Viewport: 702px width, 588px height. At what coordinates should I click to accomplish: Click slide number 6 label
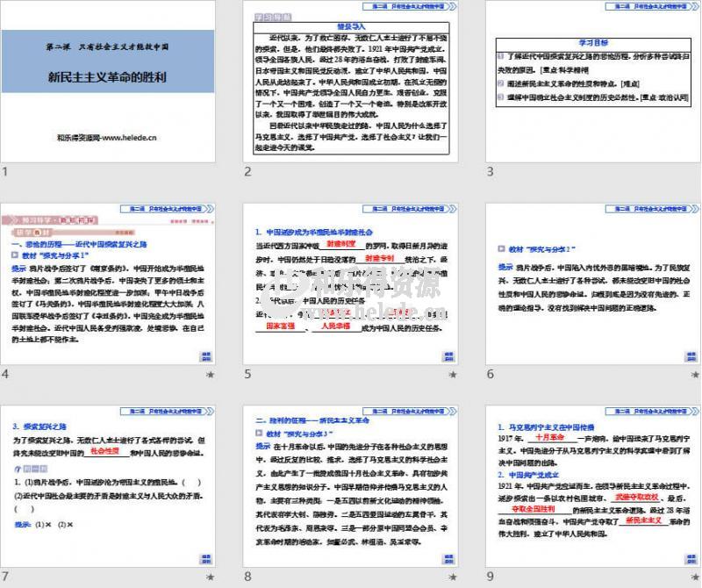491,374
